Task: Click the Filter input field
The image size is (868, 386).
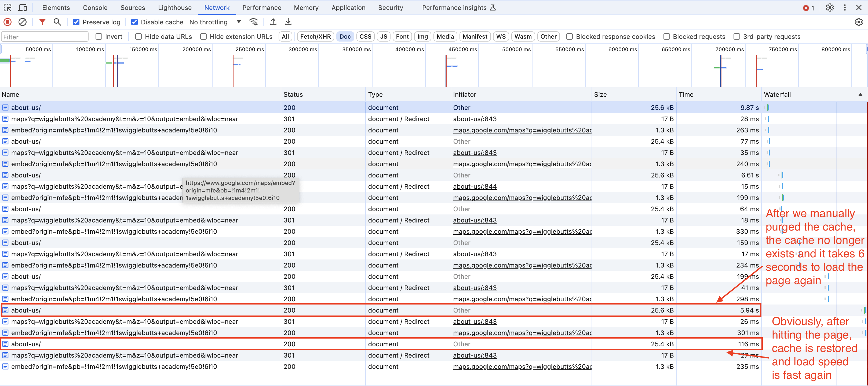Action: click(x=45, y=36)
